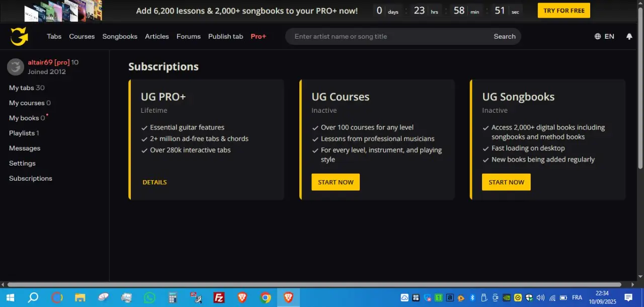
Task: Click the battery status tray icon
Action: pos(563,297)
